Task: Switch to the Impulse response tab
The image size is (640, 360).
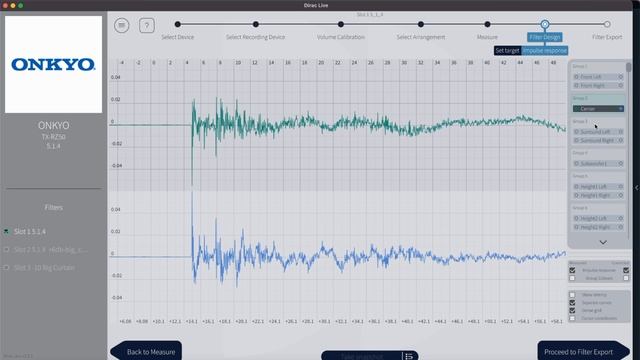Action: [545, 51]
